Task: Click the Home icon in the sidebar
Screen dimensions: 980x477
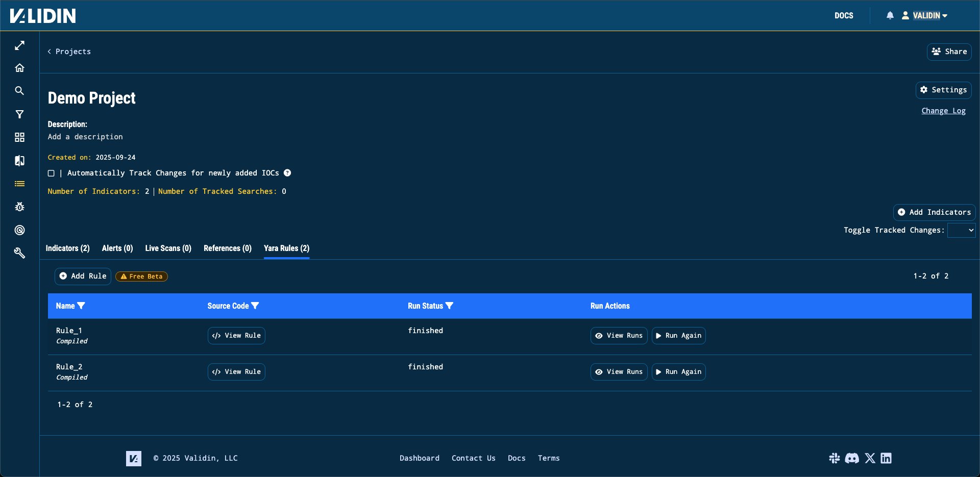Action: click(x=19, y=67)
